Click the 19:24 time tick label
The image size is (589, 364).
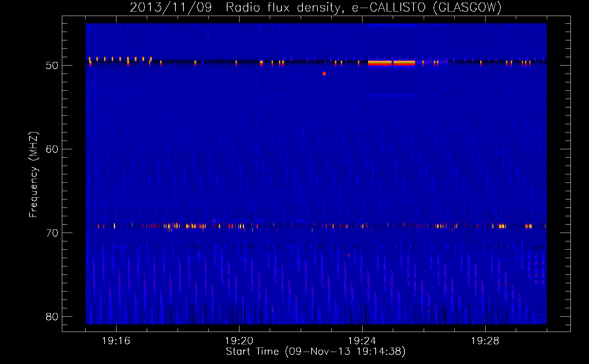362,341
